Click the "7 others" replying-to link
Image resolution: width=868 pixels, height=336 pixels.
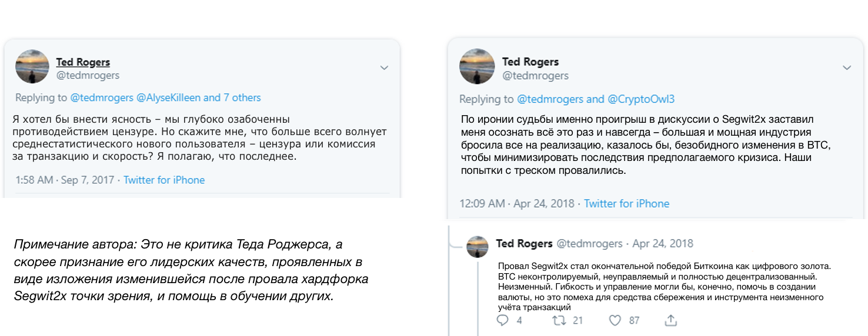(241, 98)
